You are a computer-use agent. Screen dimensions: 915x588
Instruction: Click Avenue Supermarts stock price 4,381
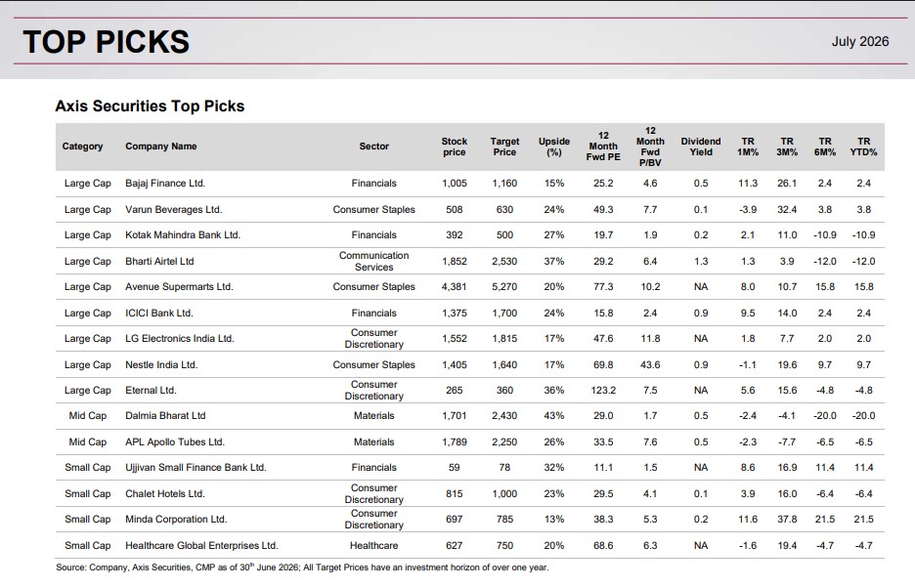(x=454, y=287)
